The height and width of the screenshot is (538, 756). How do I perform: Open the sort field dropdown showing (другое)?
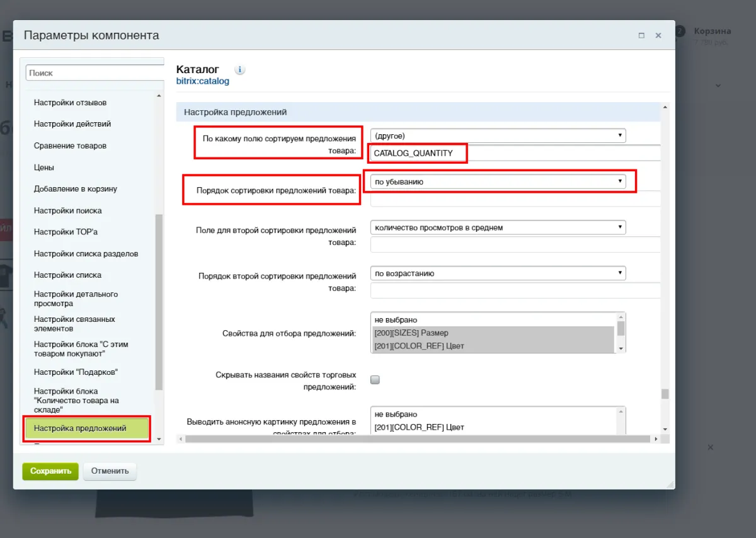tap(498, 135)
